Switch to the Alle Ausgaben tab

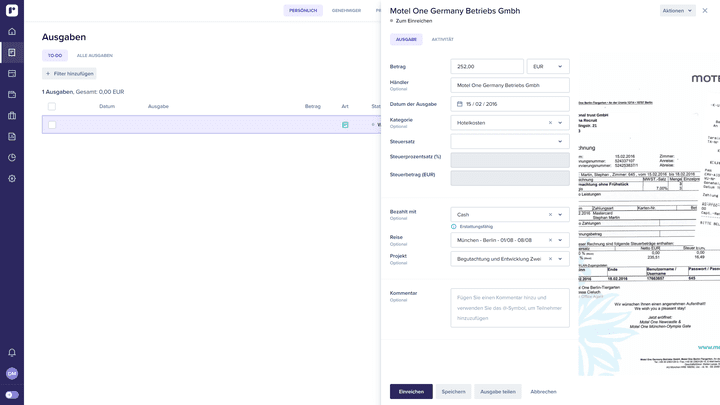point(95,55)
